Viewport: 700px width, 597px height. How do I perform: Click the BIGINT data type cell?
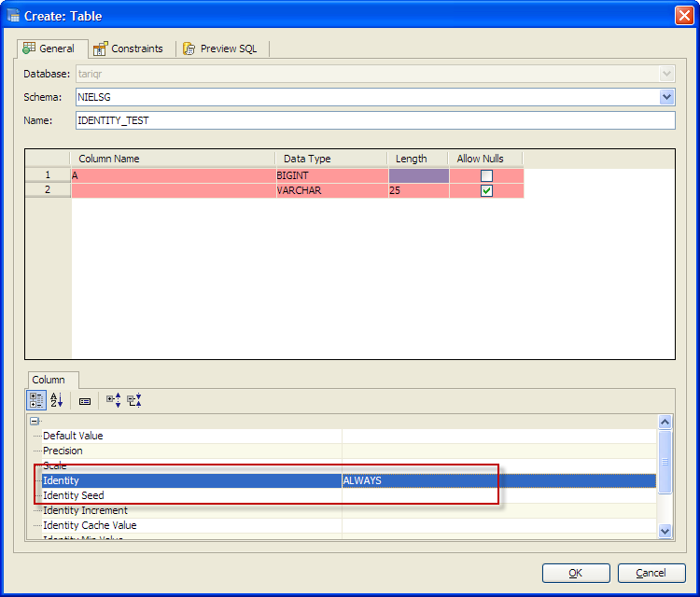[331, 175]
